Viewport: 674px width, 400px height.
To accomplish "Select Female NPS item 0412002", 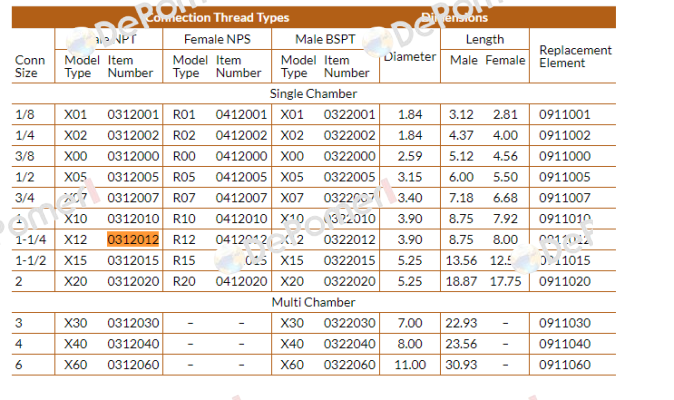I will point(242,135).
